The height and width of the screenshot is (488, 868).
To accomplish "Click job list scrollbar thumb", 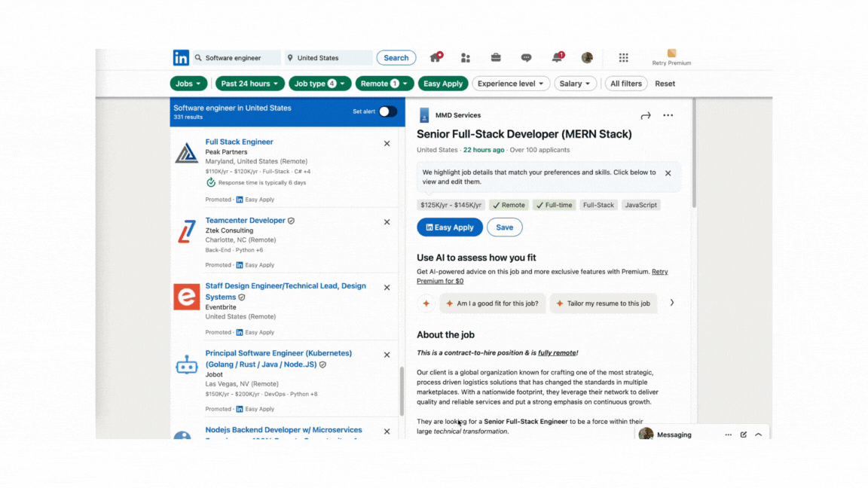I will (402, 391).
